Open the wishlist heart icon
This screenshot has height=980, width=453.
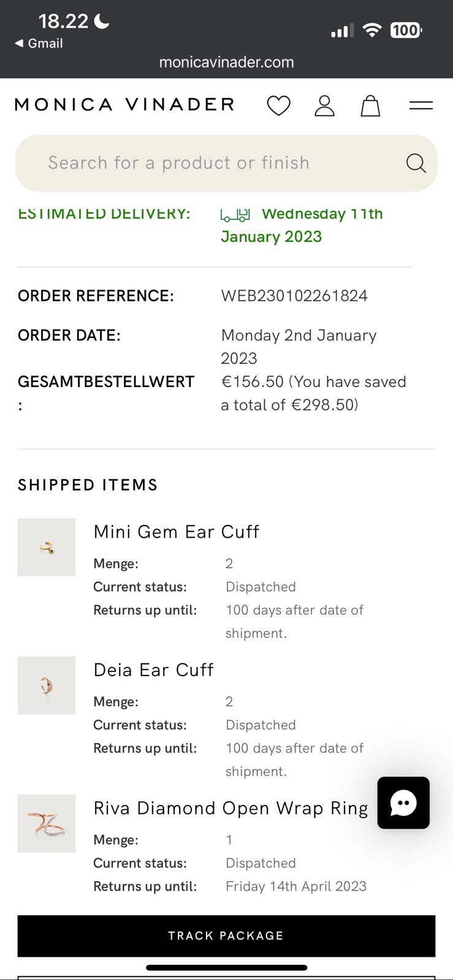click(x=278, y=106)
